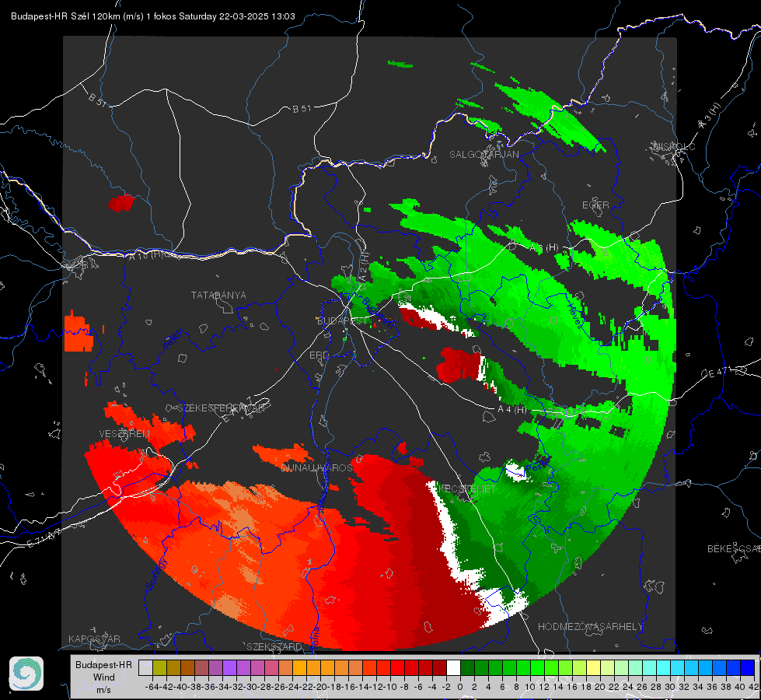Click the KAPOSVAR city label
The height and width of the screenshot is (700, 761).
[94, 639]
